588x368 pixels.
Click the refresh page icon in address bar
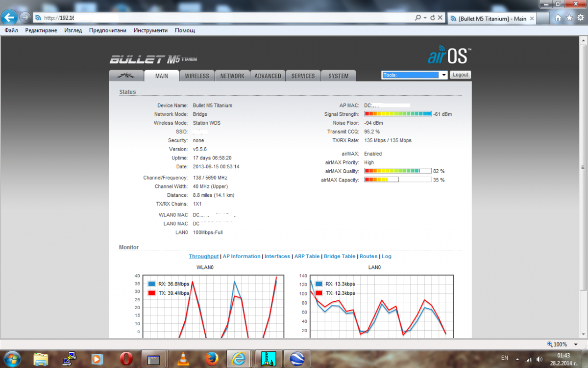432,18
